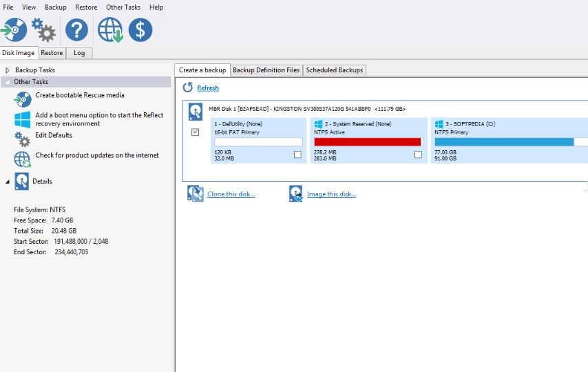Click the MBR Disk 1 drive icon
The image size is (588, 372).
pyautogui.click(x=196, y=112)
